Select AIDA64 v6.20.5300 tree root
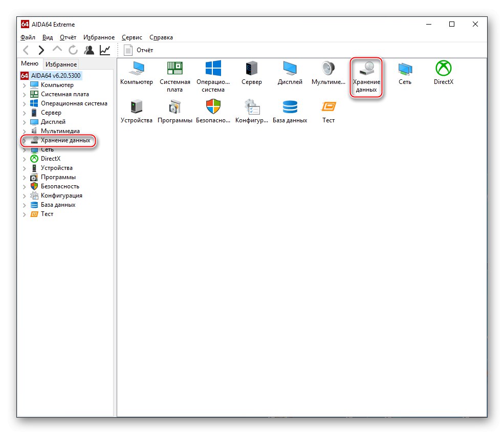This screenshot has height=434, width=504. 51,76
